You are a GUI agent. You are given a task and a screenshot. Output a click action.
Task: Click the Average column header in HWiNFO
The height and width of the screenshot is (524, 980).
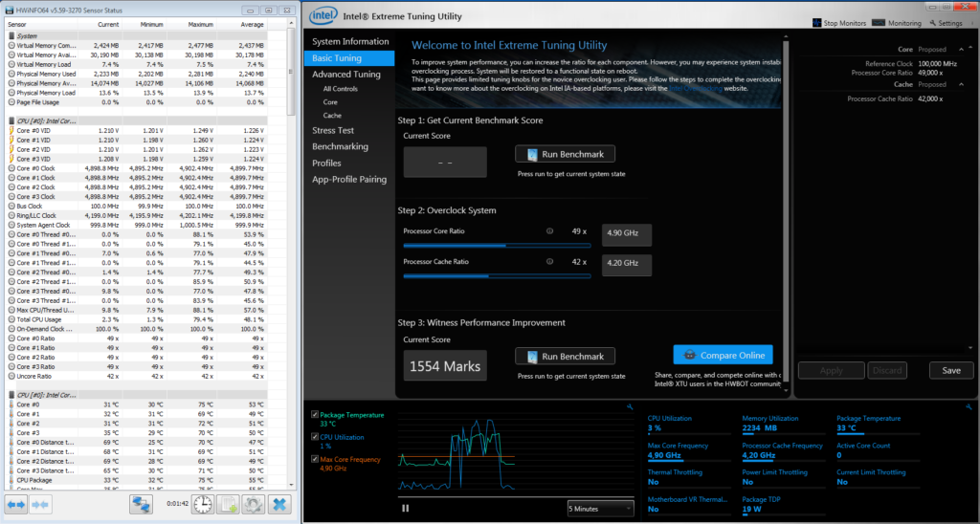pos(242,24)
